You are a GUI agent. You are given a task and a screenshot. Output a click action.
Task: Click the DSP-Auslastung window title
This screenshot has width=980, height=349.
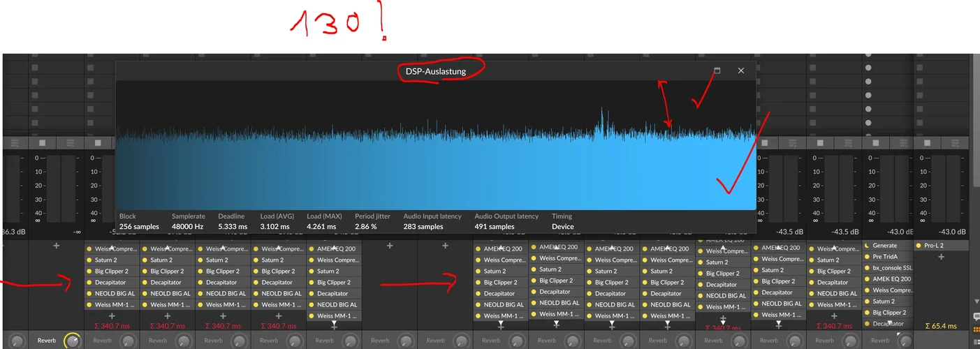pyautogui.click(x=435, y=71)
